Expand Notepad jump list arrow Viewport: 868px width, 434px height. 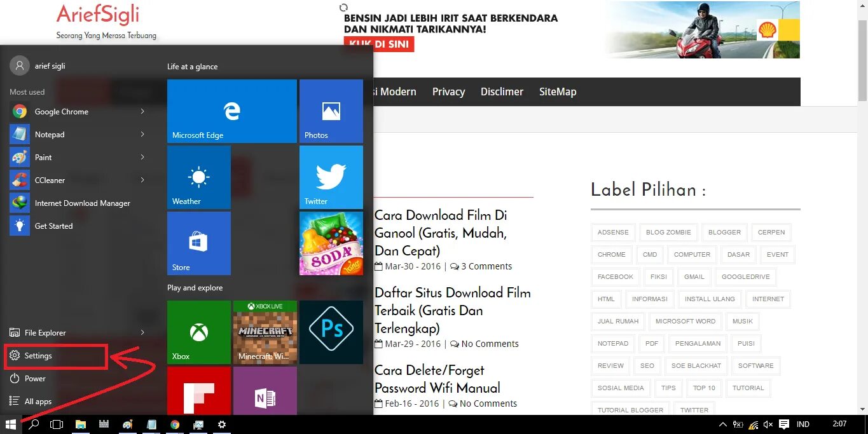(x=142, y=135)
